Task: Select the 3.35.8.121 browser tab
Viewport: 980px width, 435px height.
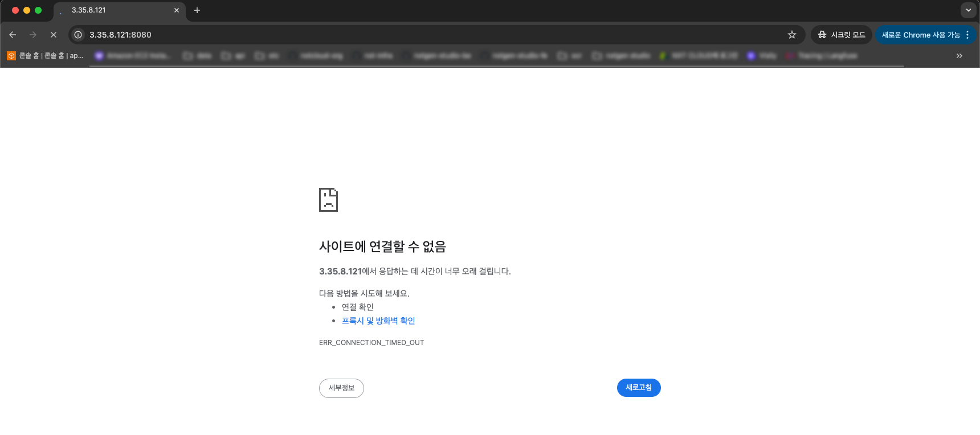Action: (120, 10)
